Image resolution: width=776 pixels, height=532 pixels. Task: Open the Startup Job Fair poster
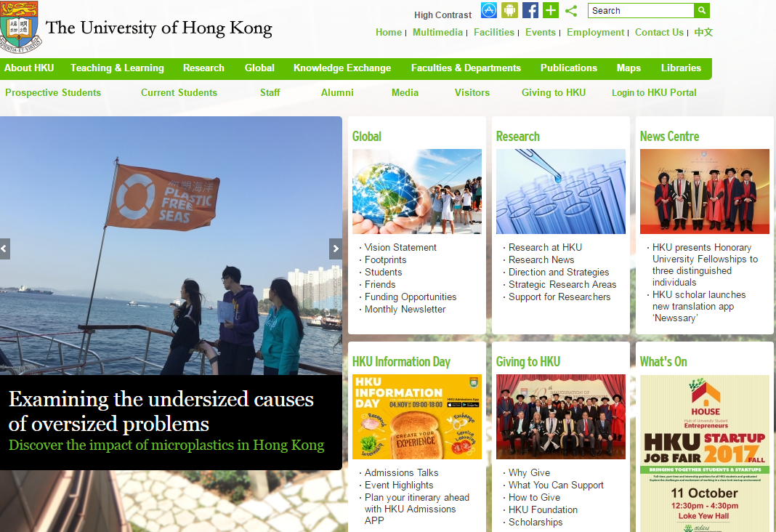705,454
